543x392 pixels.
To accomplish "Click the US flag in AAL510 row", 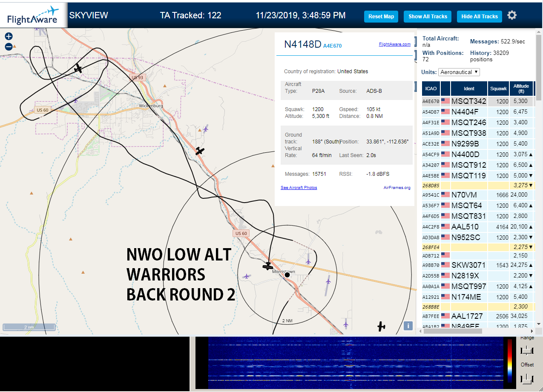I will tap(445, 227).
